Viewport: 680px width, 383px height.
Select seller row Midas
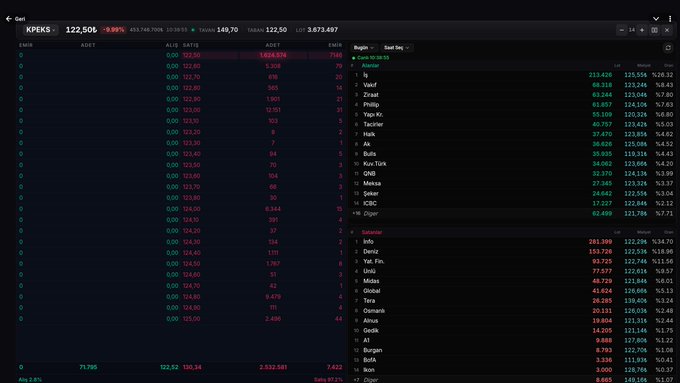tap(513, 281)
